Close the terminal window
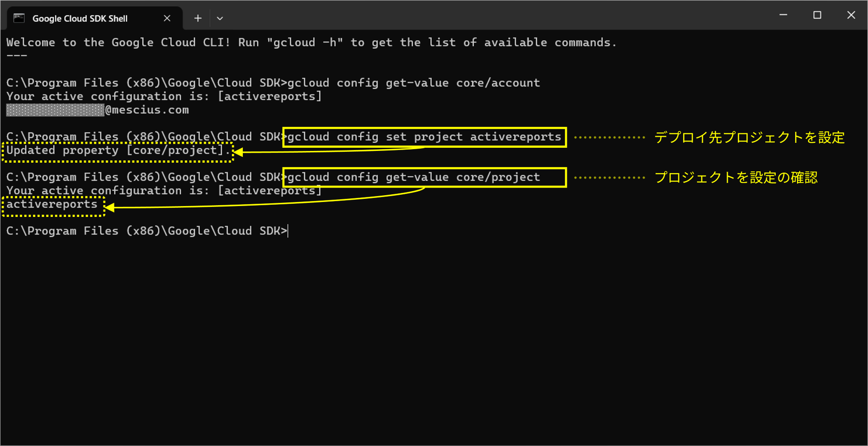The image size is (868, 446). pyautogui.click(x=851, y=15)
